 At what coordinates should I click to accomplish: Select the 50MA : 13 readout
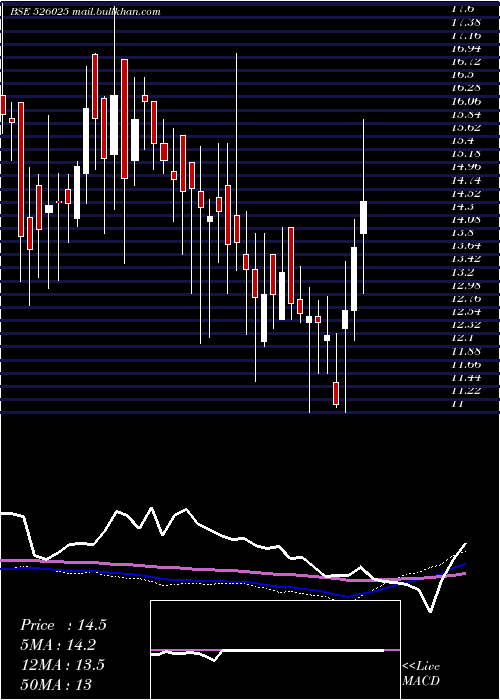[x=56, y=684]
